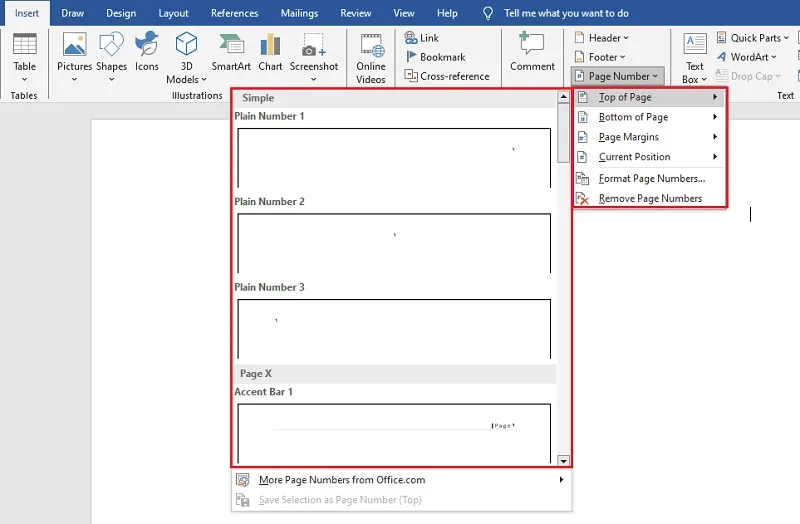The width and height of the screenshot is (800, 524).
Task: Expand Top of Page submenu arrow
Action: pos(715,97)
